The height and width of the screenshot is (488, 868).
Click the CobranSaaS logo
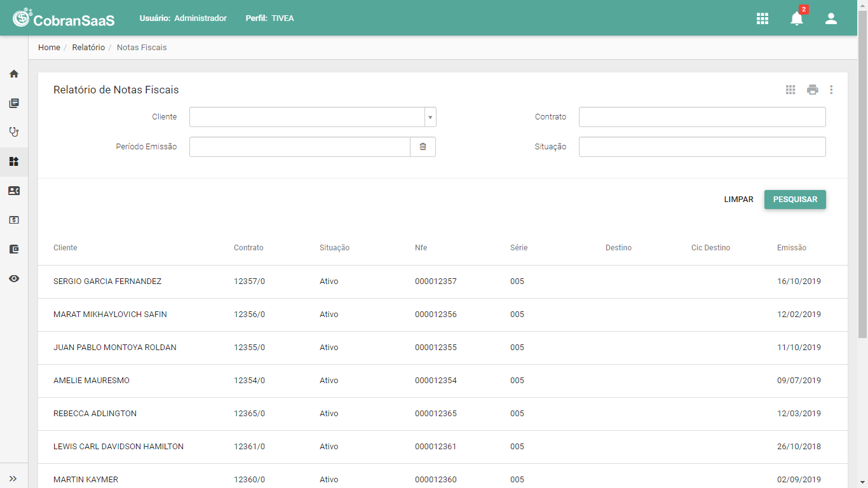(64, 18)
